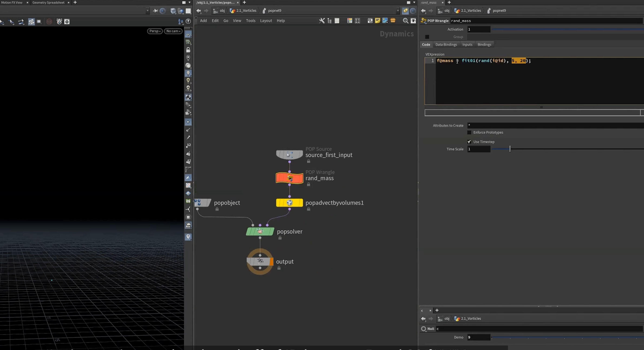Select the popobject node icon
This screenshot has height=350, width=644.
pos(203,203)
